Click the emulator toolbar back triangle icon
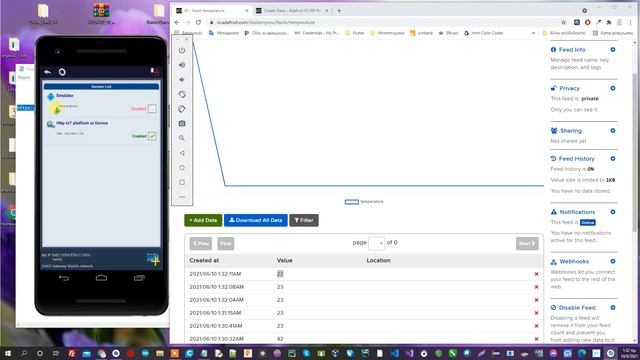This screenshot has height=360, width=640. tap(182, 153)
